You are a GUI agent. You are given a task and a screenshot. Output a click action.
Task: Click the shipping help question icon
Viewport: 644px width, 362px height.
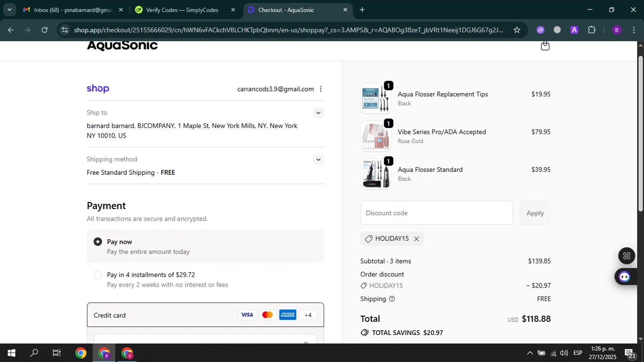pyautogui.click(x=392, y=299)
